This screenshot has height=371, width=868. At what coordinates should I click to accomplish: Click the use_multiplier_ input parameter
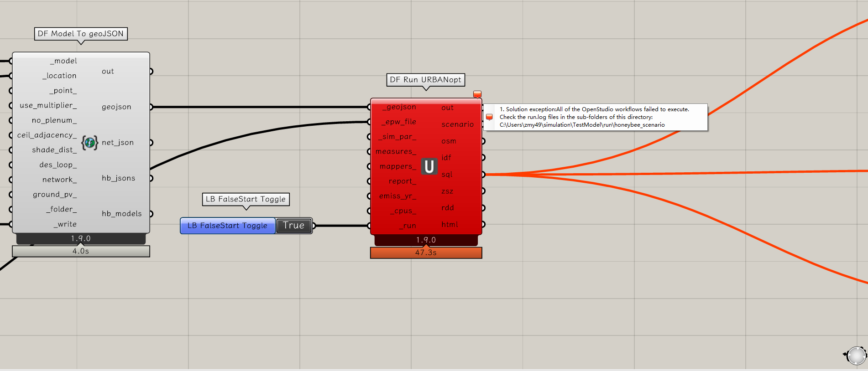(48, 105)
